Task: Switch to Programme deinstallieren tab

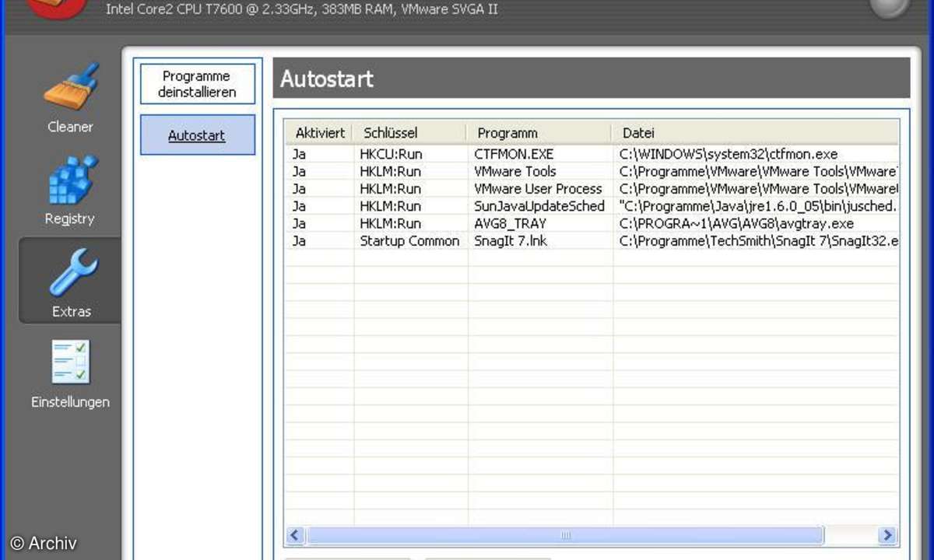Action: click(197, 84)
